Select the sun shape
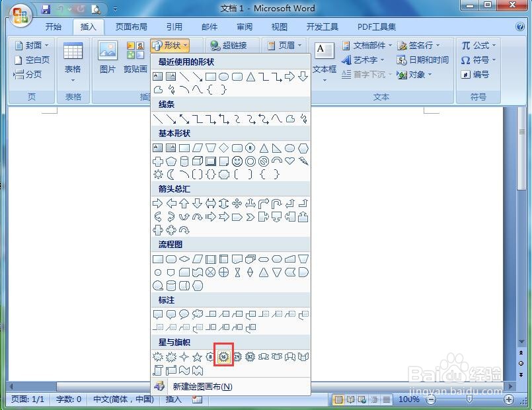 tap(158, 175)
